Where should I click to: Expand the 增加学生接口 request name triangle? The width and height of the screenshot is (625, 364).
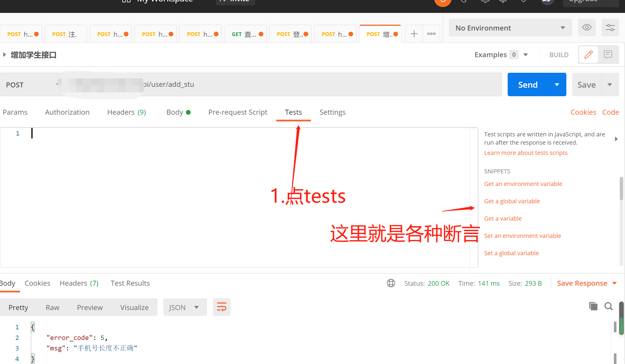(x=4, y=55)
